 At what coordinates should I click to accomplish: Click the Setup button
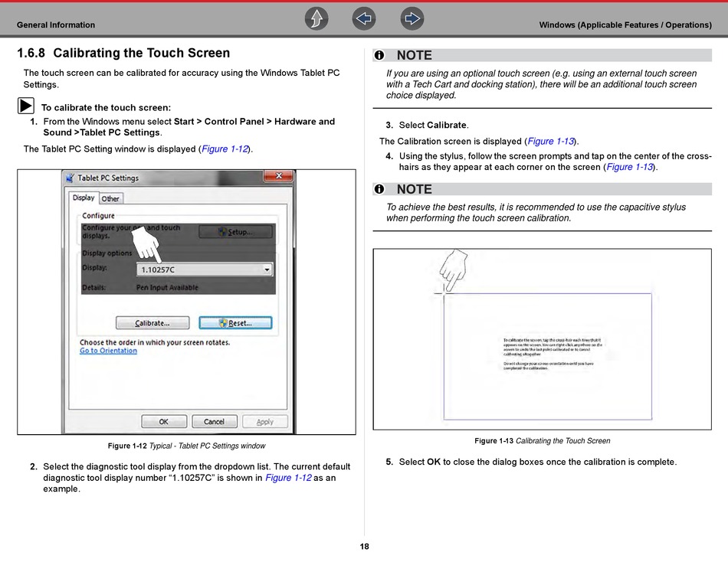235,231
